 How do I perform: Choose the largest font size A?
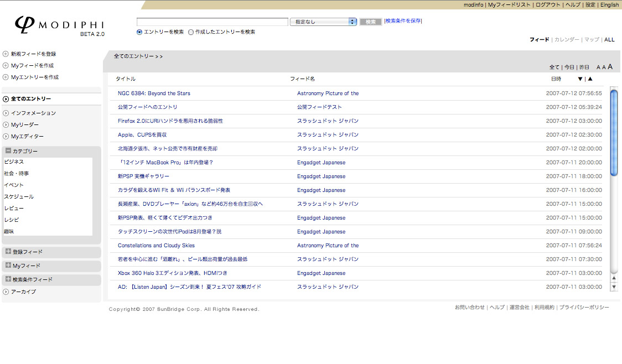point(610,67)
